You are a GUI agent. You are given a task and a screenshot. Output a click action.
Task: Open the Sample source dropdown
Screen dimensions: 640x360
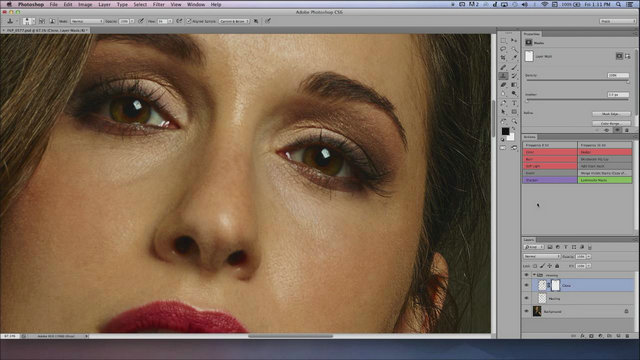coord(234,21)
